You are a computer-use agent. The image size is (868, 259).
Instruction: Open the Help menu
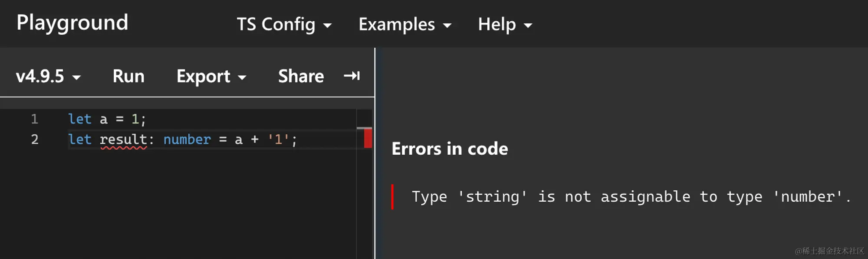[x=504, y=24]
